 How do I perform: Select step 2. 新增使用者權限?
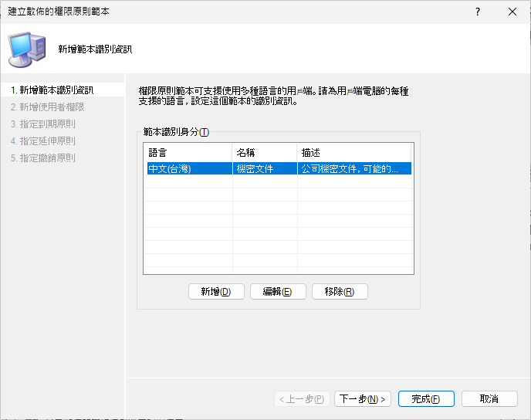(47, 107)
